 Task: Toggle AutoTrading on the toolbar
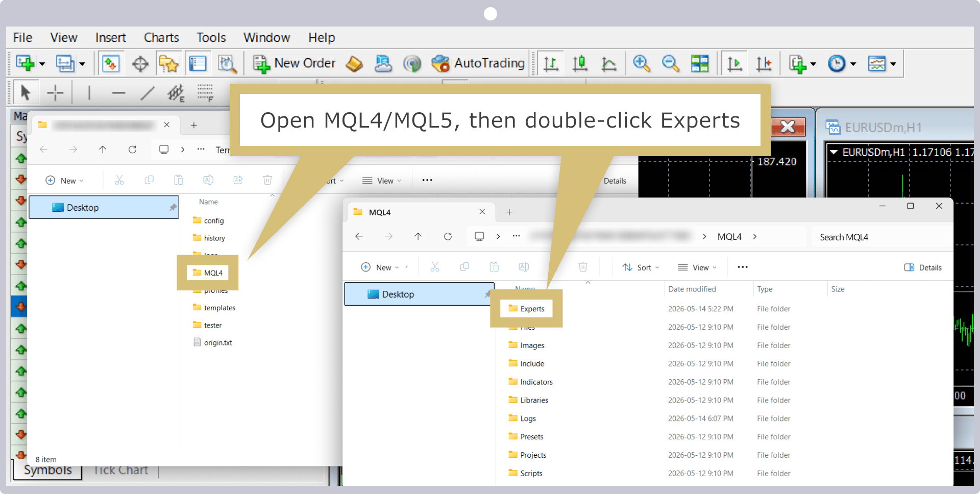pyautogui.click(x=478, y=63)
